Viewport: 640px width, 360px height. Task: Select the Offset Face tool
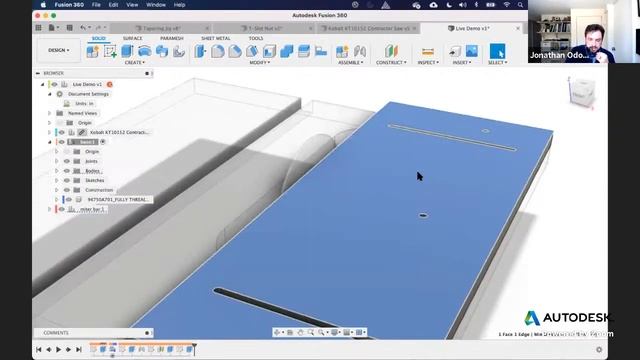tap(304, 51)
